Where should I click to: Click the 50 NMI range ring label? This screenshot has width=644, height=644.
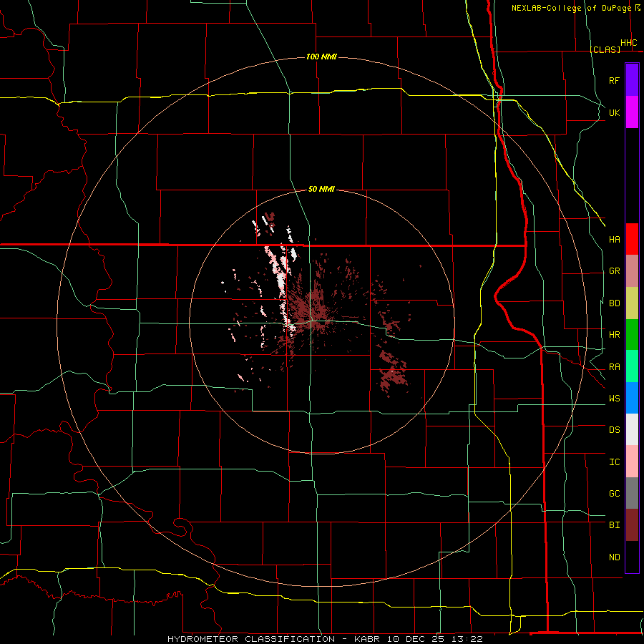pos(321,189)
